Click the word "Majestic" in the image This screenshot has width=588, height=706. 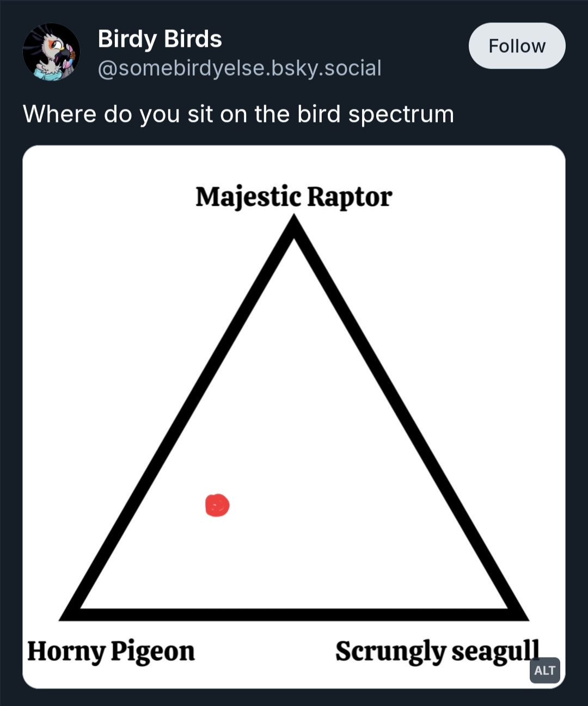coord(248,197)
